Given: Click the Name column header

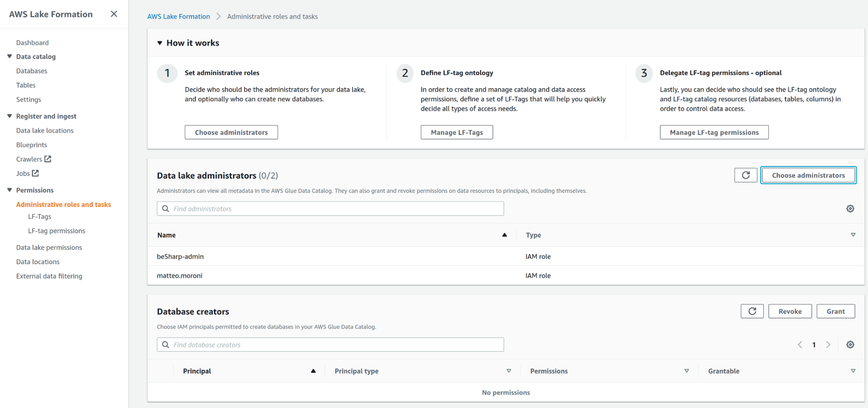Looking at the screenshot, I should [166, 235].
